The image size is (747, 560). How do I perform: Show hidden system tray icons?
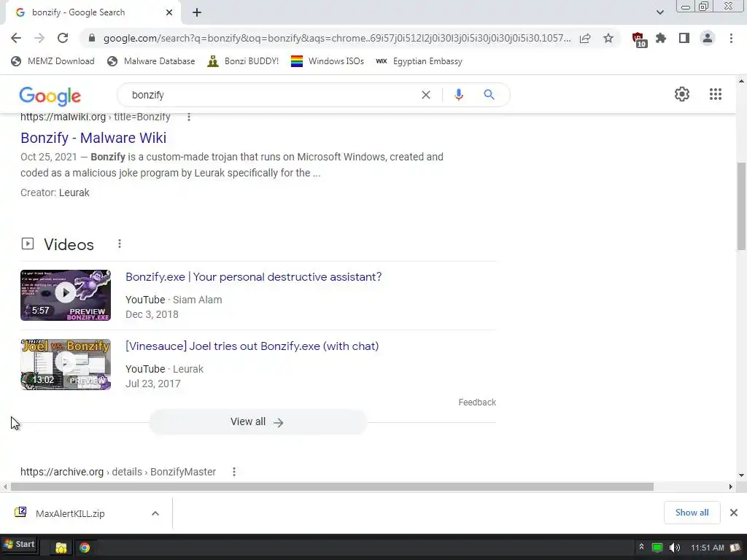641,547
